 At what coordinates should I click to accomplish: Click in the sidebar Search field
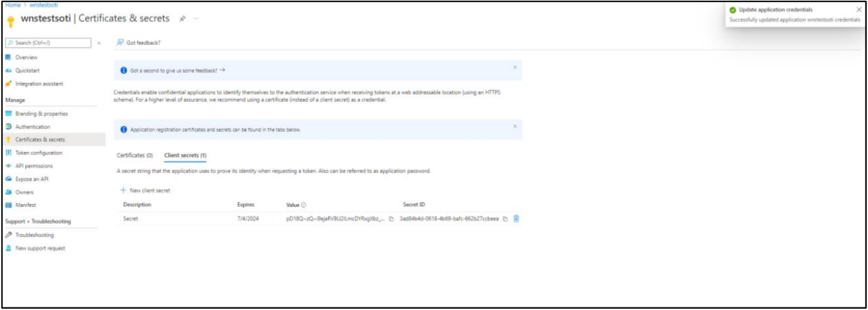pyautogui.click(x=48, y=43)
